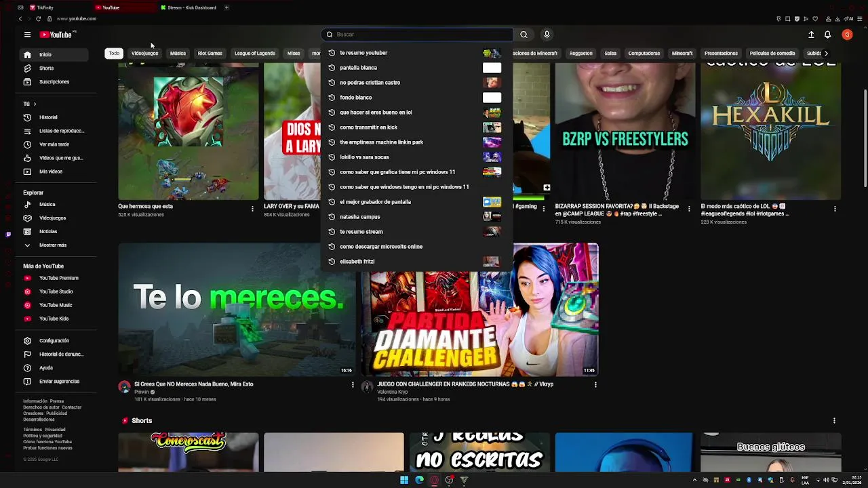Go to Inicio in the sidebar

54,54
